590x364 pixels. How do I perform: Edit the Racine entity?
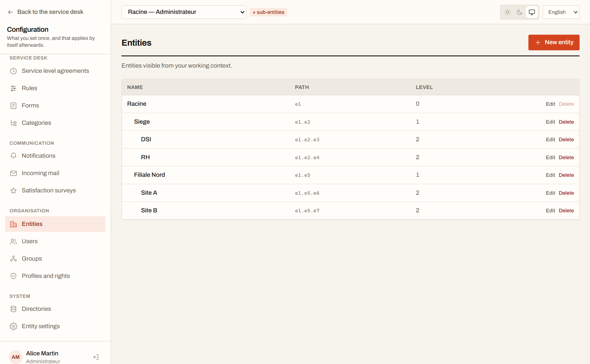pos(550,104)
